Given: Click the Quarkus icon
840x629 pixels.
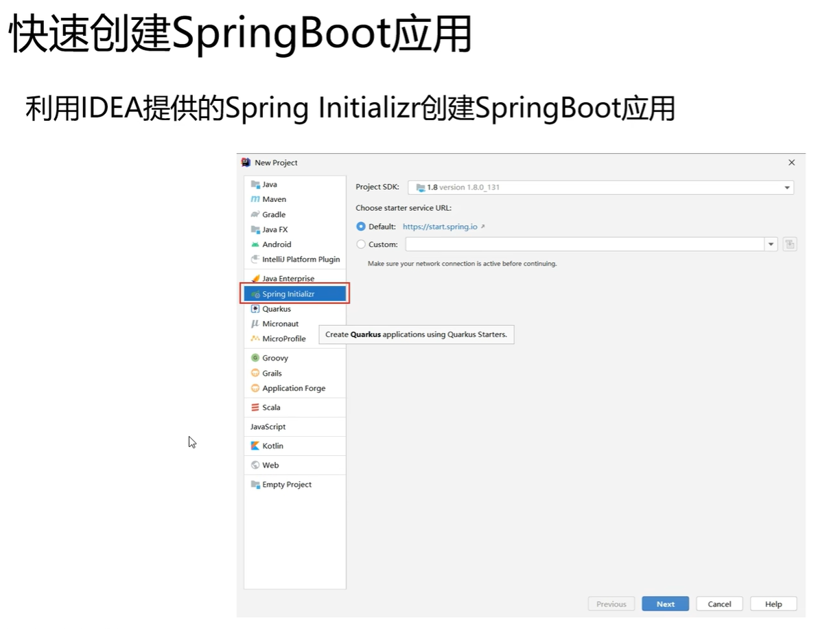Looking at the screenshot, I should click(255, 309).
